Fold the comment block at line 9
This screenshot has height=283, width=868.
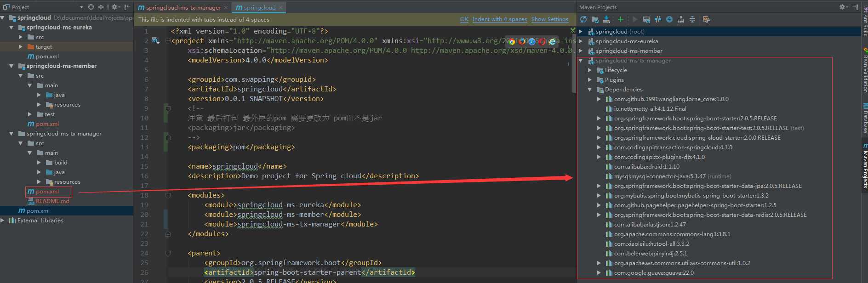[168, 108]
